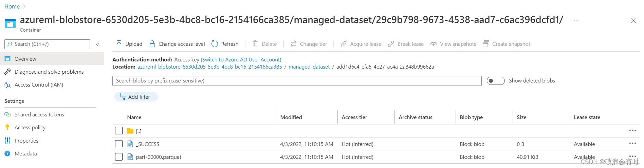Image resolution: width=644 pixels, height=168 pixels.
Task: Click the View snapshots eye icon
Action: (x=433, y=44)
